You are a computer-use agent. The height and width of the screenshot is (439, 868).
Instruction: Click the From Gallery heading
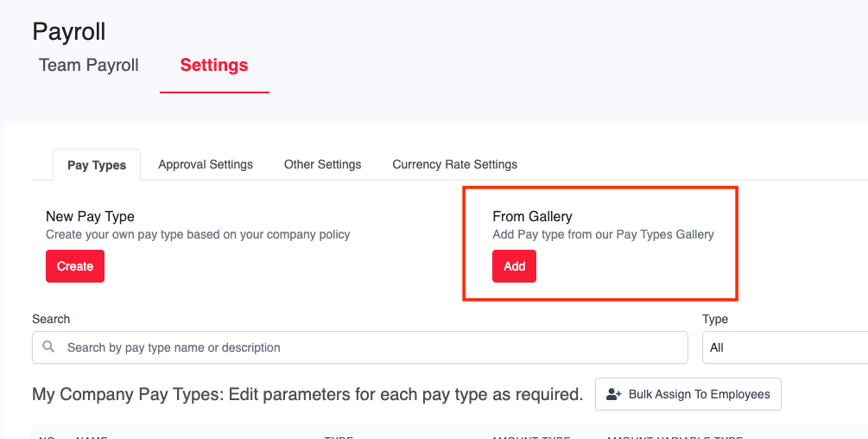pos(533,216)
